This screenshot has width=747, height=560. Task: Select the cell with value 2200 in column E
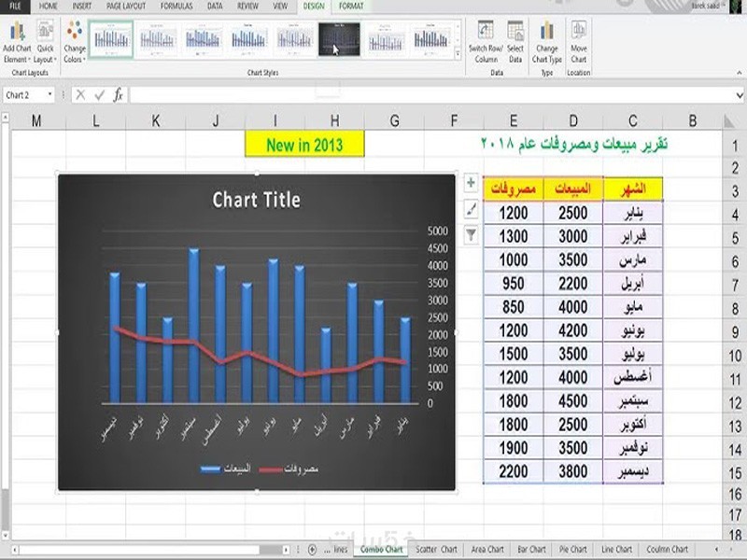[514, 471]
